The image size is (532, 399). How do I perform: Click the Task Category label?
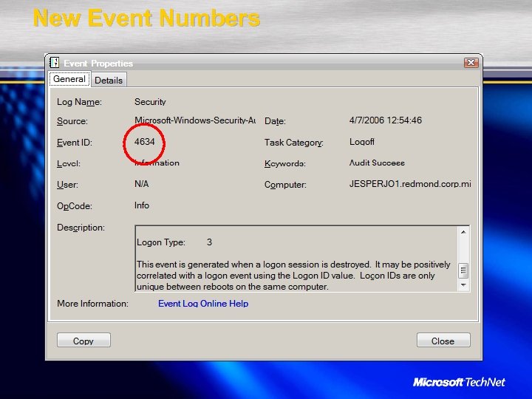click(x=294, y=143)
